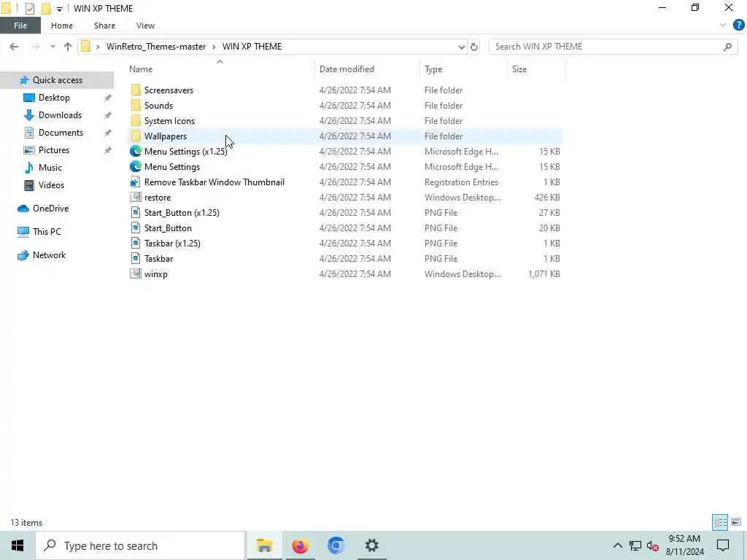Refresh the current folder view
This screenshot has width=747, height=560.
click(x=474, y=47)
